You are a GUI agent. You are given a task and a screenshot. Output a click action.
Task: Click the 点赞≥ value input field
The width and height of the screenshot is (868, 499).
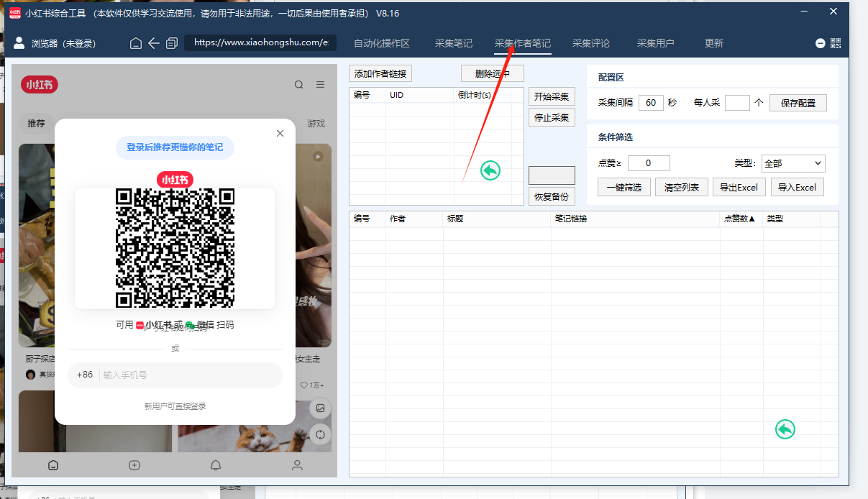649,163
